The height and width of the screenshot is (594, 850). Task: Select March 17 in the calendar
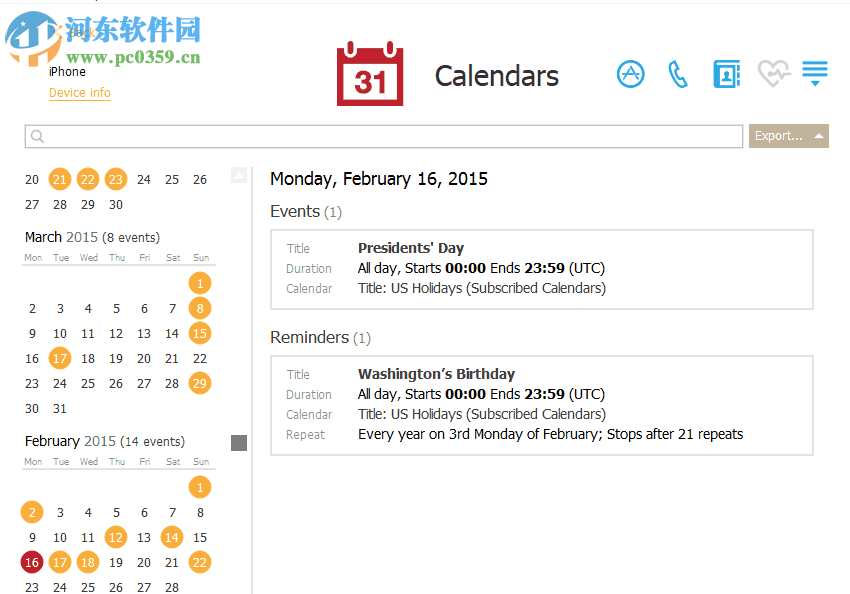click(x=60, y=358)
